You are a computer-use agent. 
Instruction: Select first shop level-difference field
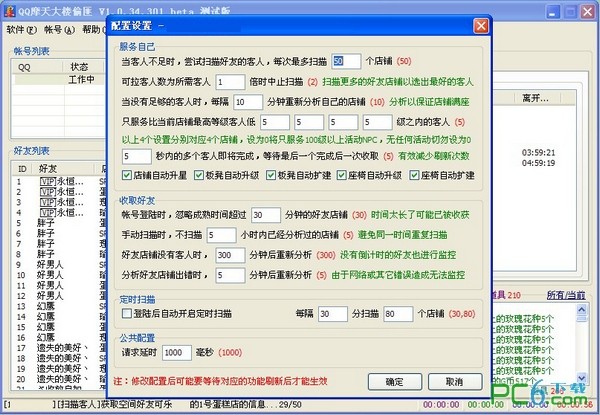click(275, 122)
